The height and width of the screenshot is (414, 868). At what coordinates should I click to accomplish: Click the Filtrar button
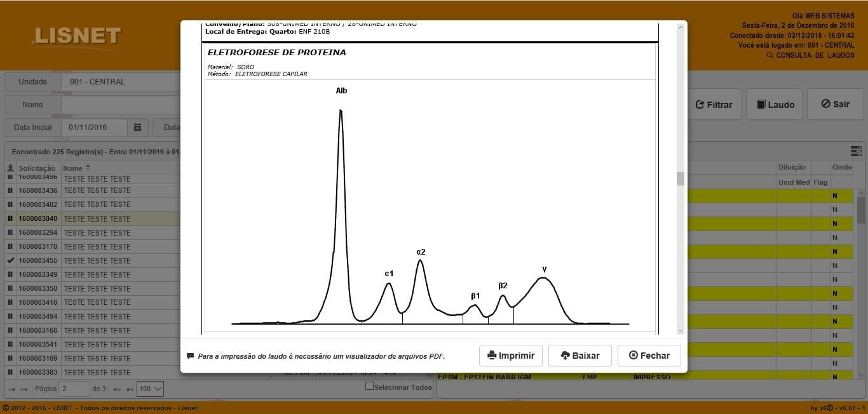pos(714,104)
